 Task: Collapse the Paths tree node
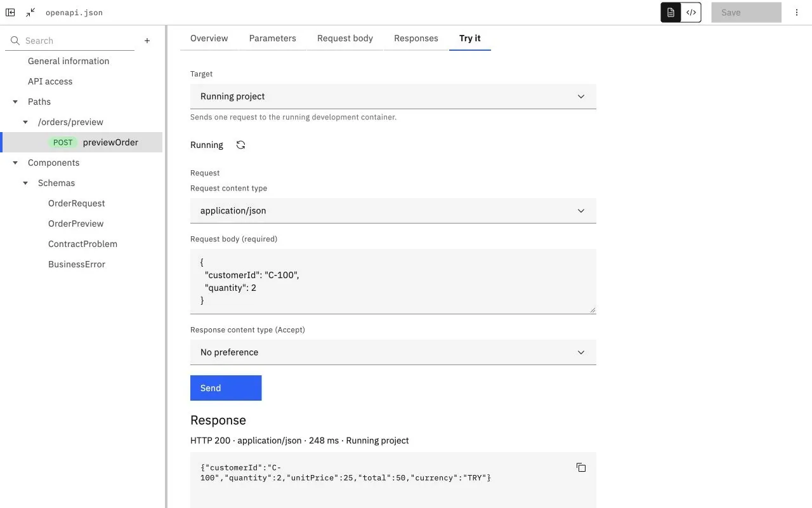point(15,102)
